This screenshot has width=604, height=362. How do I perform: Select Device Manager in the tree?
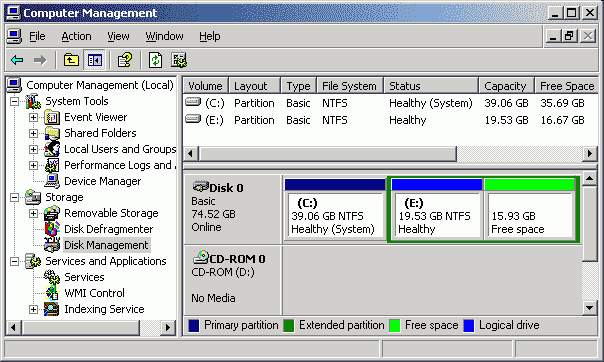click(x=102, y=181)
